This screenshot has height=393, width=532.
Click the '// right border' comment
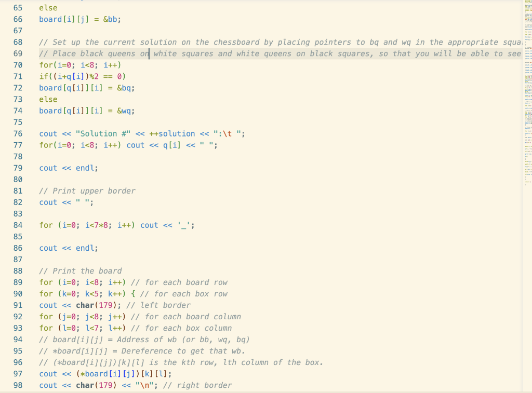point(197,385)
